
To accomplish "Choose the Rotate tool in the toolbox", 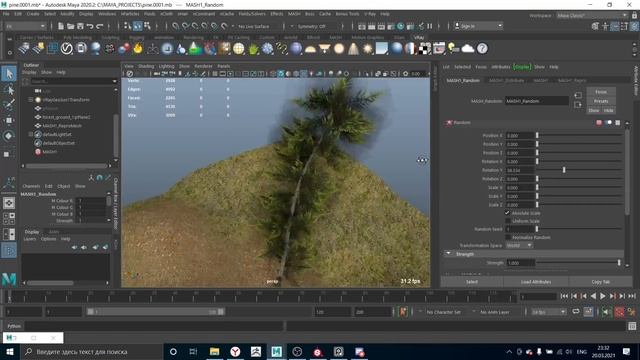I will [9, 136].
